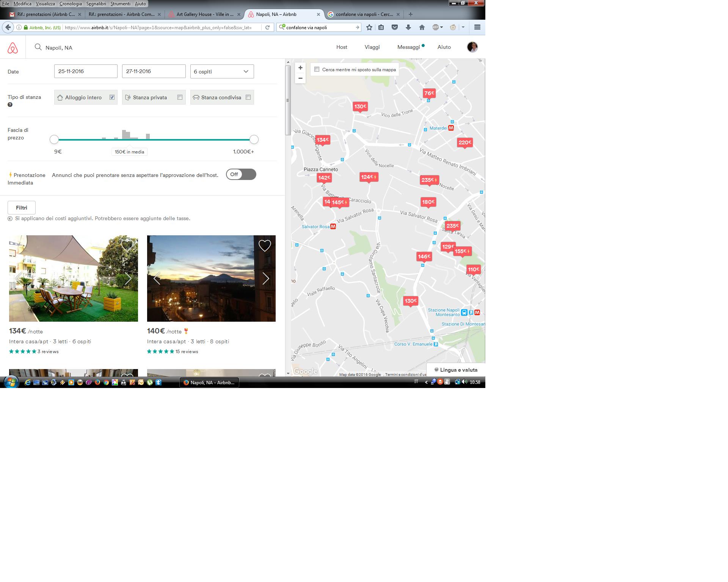Zoom out on the map with minus button
728x582 pixels.
[x=300, y=78]
